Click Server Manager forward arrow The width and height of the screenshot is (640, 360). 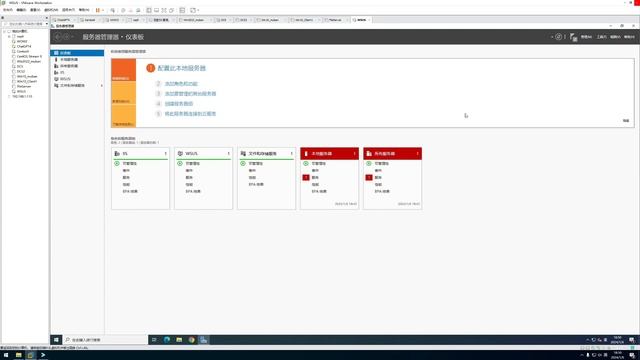[66, 37]
